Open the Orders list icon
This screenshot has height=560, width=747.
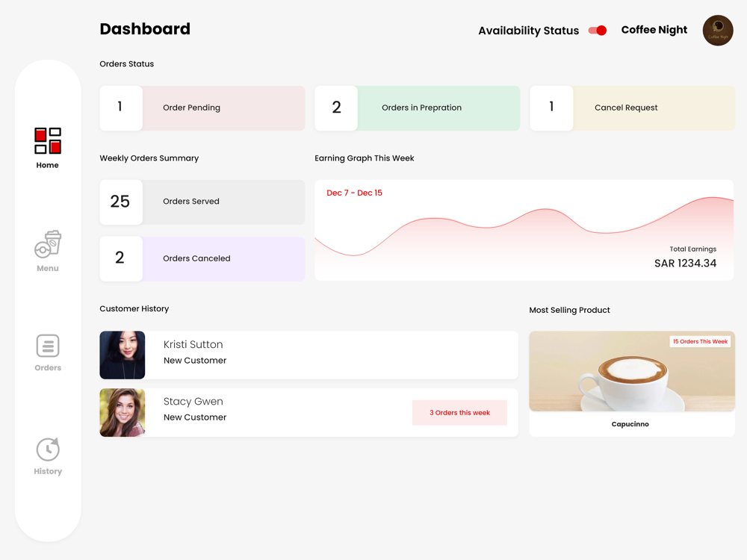pyautogui.click(x=48, y=346)
